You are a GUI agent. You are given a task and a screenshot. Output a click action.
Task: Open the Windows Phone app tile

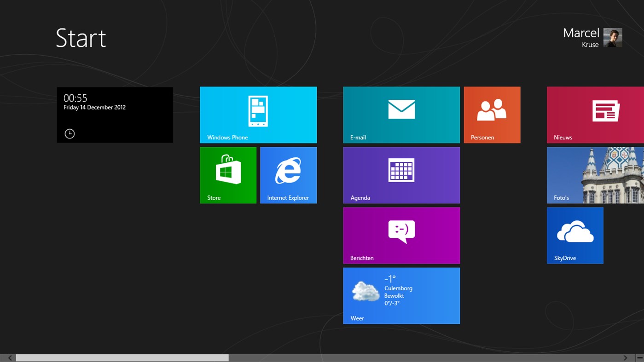tap(258, 115)
